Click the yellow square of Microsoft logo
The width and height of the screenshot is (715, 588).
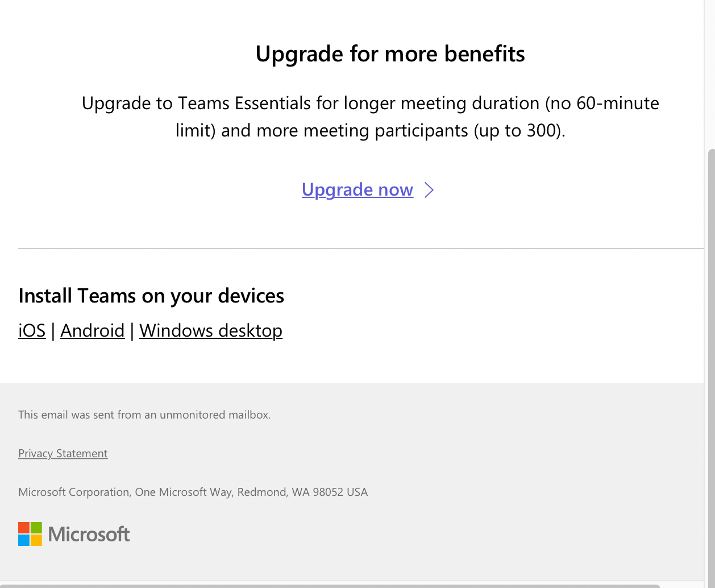(36, 540)
